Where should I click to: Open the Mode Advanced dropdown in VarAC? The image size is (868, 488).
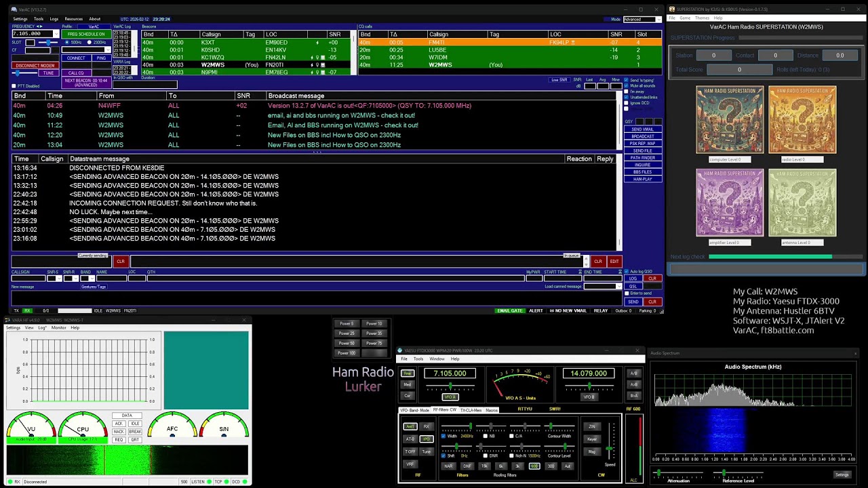[658, 19]
